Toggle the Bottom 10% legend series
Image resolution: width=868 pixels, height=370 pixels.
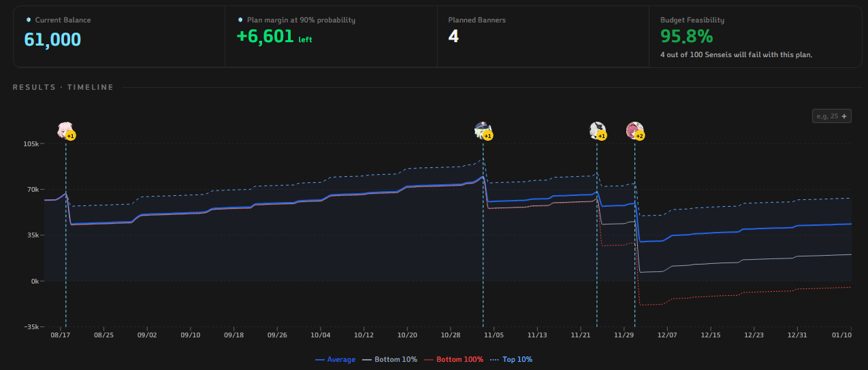pos(390,359)
